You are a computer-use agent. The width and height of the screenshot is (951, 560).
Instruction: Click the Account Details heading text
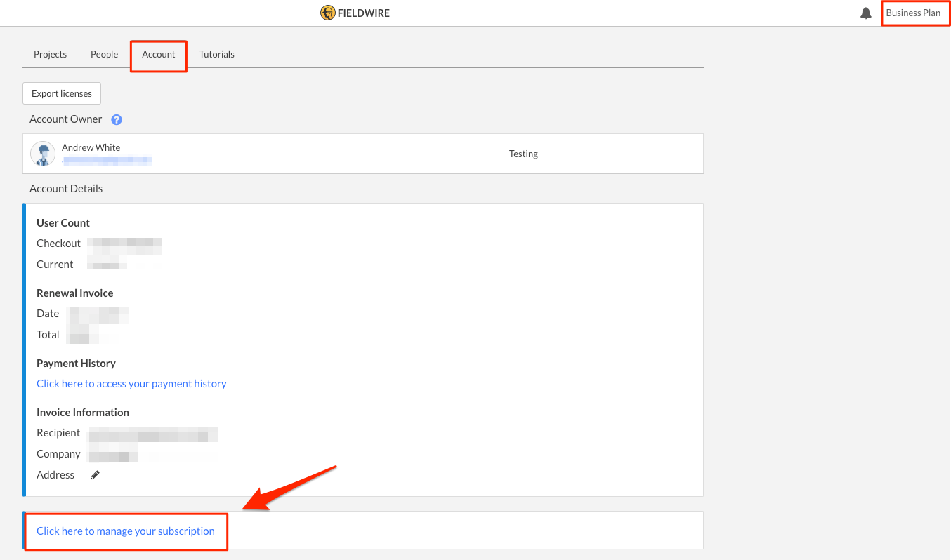66,189
